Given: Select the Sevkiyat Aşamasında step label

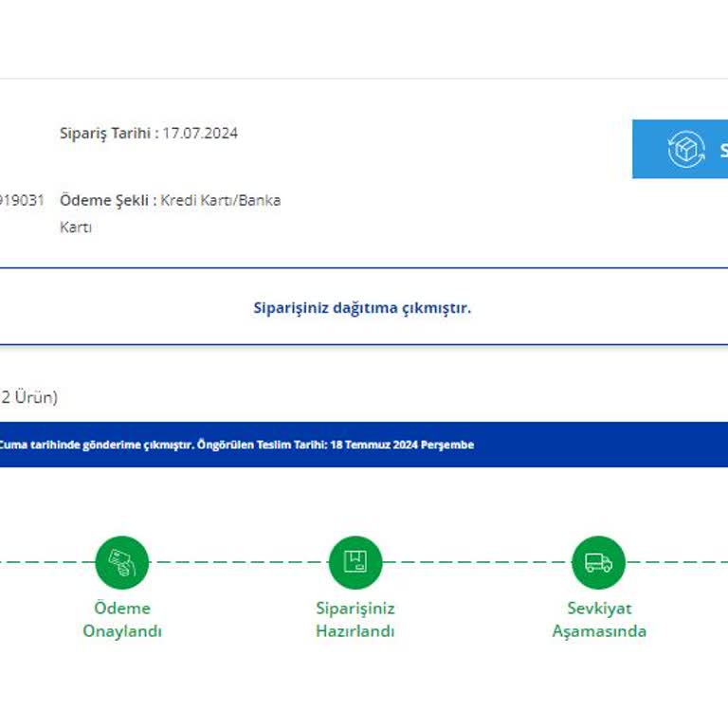Looking at the screenshot, I should pyautogui.click(x=599, y=620).
